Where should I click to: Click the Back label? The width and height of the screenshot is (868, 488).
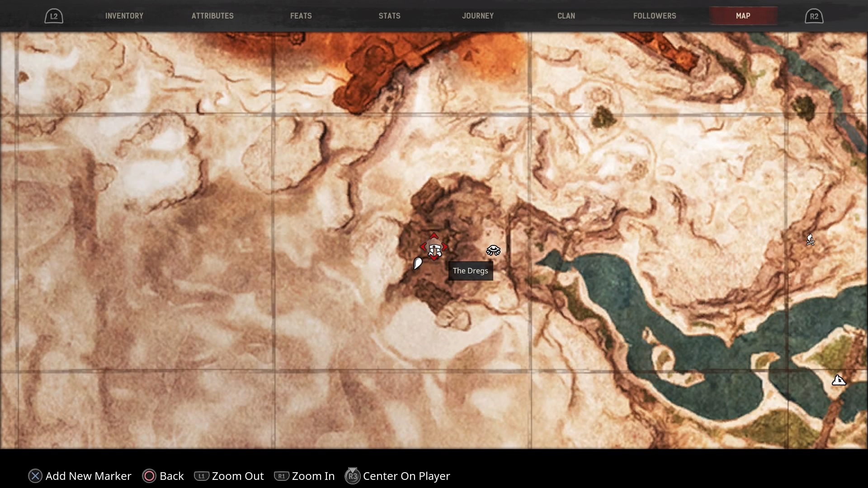click(x=172, y=476)
